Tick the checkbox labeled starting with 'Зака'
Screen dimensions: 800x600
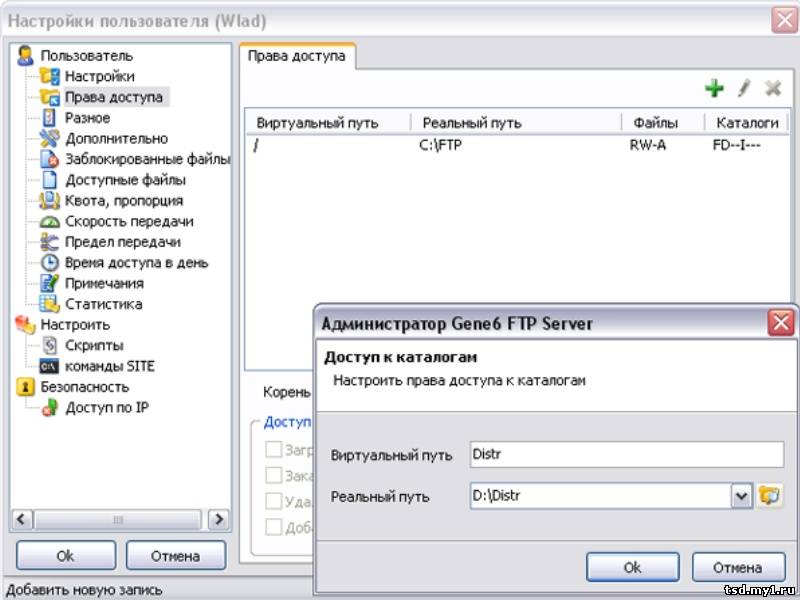pyautogui.click(x=273, y=475)
